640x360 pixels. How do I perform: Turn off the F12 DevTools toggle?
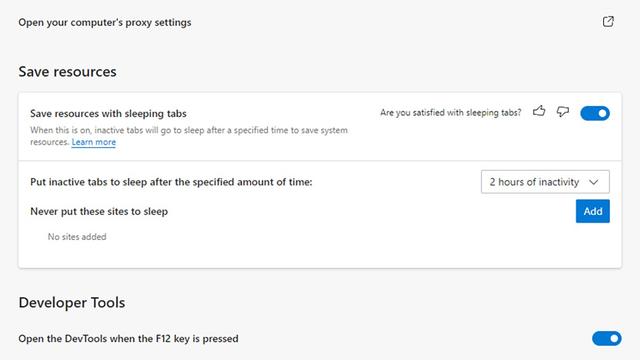pyautogui.click(x=607, y=338)
